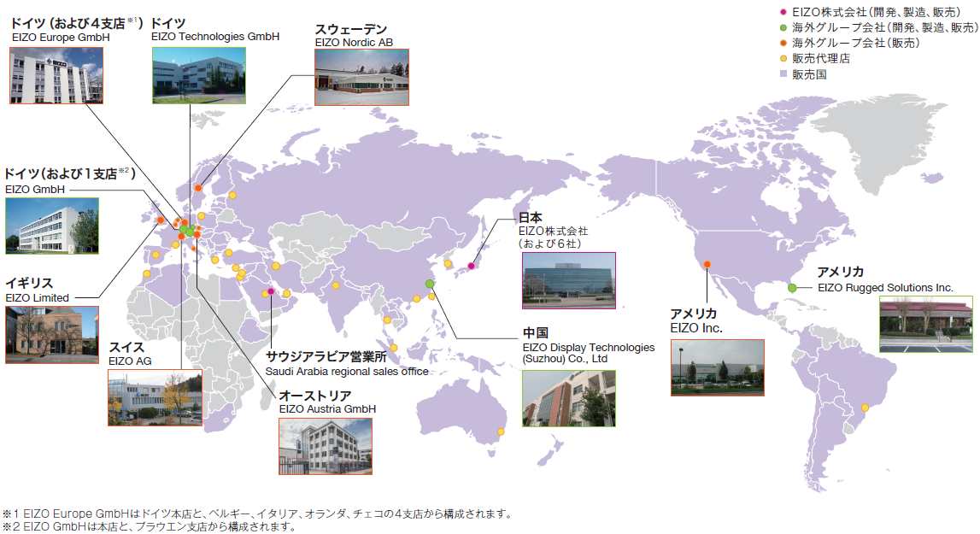Click the orange marker on Sweden

tap(198, 188)
